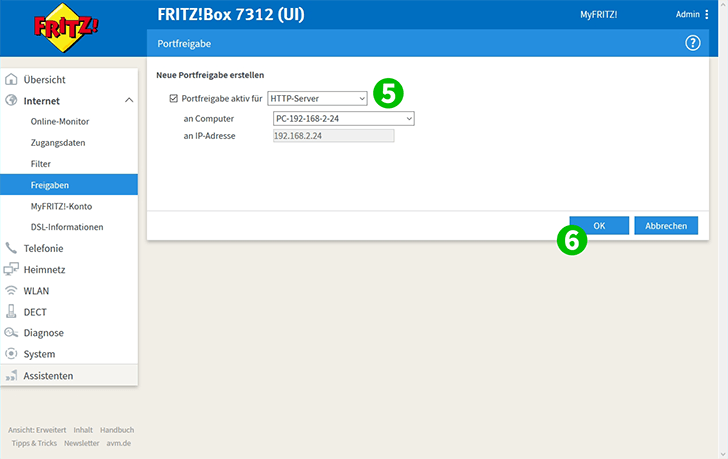Confirm with the OK button
Screen dimensions: 728x459
pos(599,226)
